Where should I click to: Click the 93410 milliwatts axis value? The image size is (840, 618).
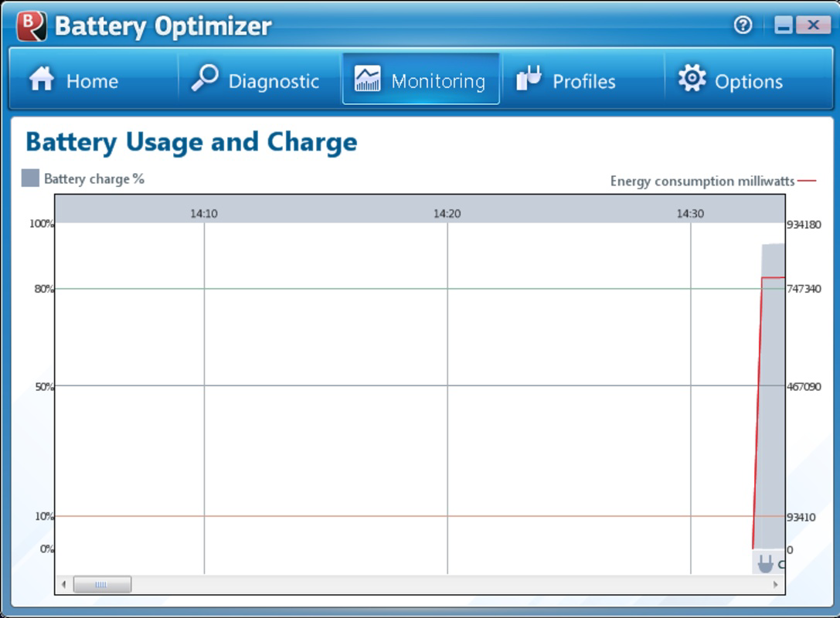(801, 518)
